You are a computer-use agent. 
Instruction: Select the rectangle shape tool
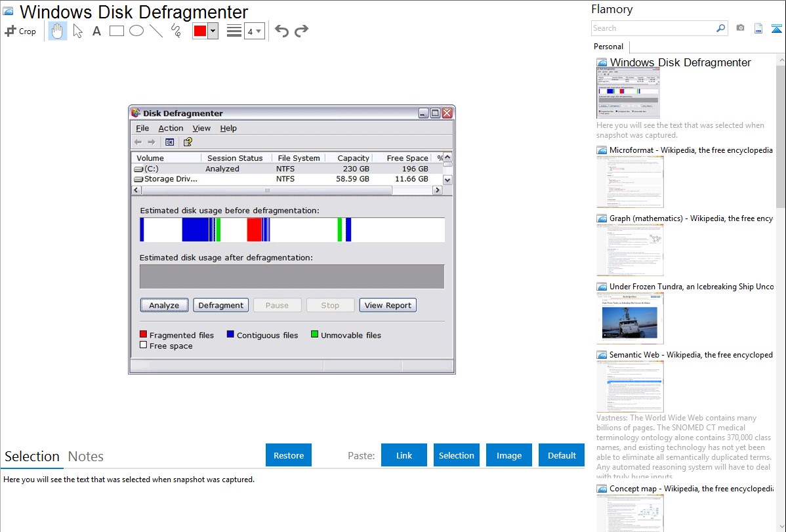click(117, 31)
